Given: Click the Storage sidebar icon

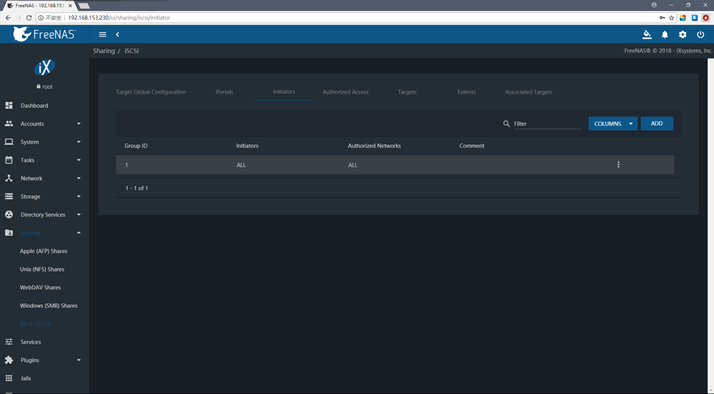Looking at the screenshot, I should tap(9, 196).
